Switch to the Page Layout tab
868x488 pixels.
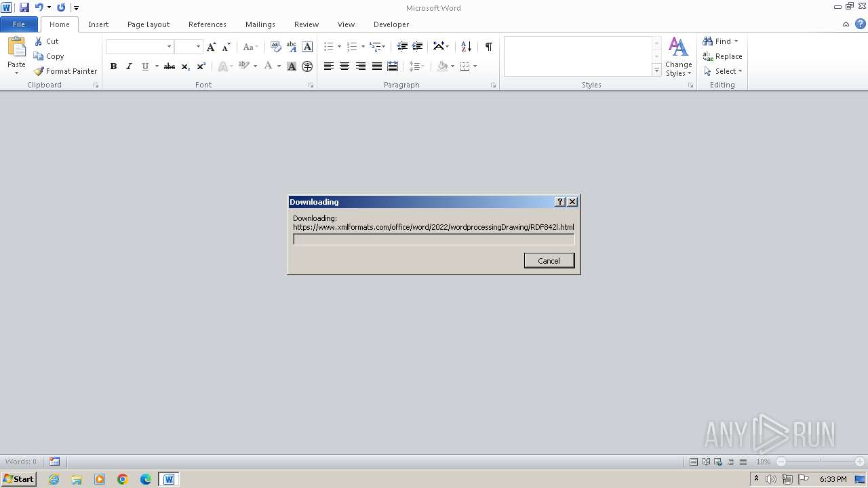(149, 24)
